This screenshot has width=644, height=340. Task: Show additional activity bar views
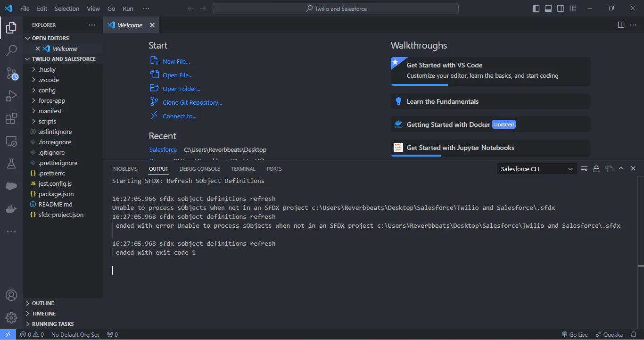(11, 232)
